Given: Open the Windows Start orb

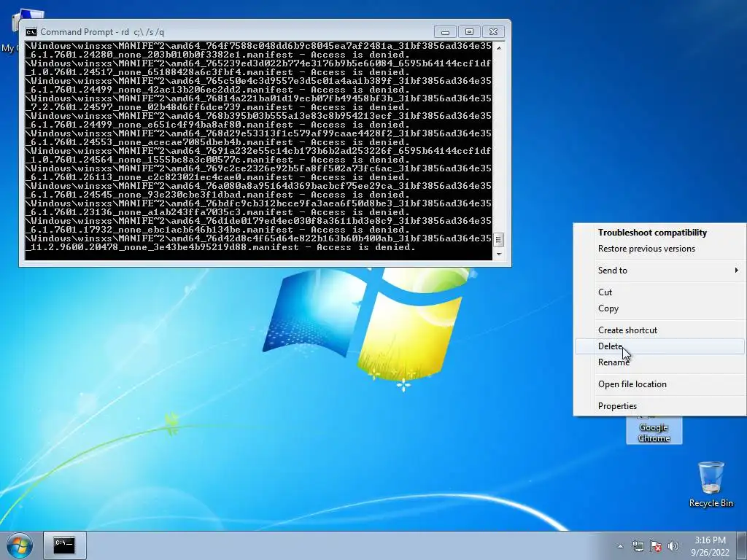Looking at the screenshot, I should [x=20, y=545].
